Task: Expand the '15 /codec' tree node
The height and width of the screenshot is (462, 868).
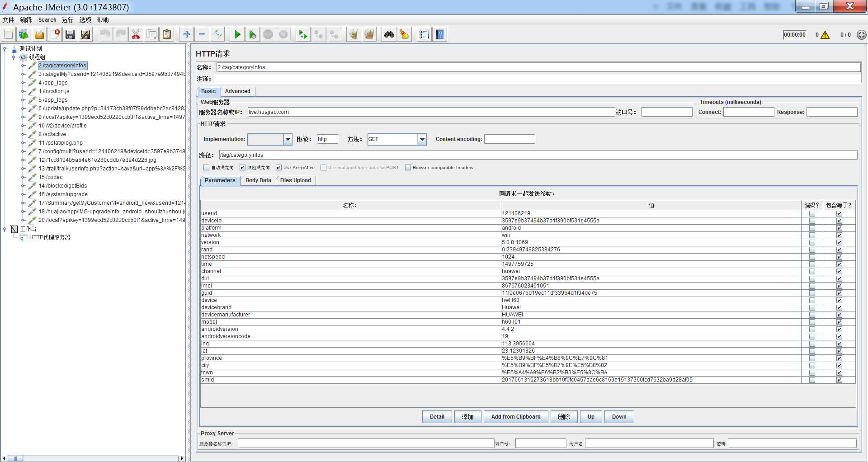Action: (x=23, y=177)
